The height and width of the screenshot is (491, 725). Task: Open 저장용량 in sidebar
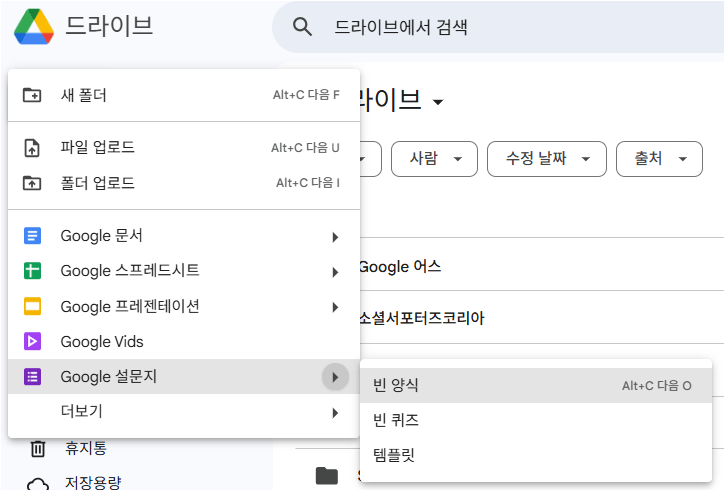(x=93, y=483)
